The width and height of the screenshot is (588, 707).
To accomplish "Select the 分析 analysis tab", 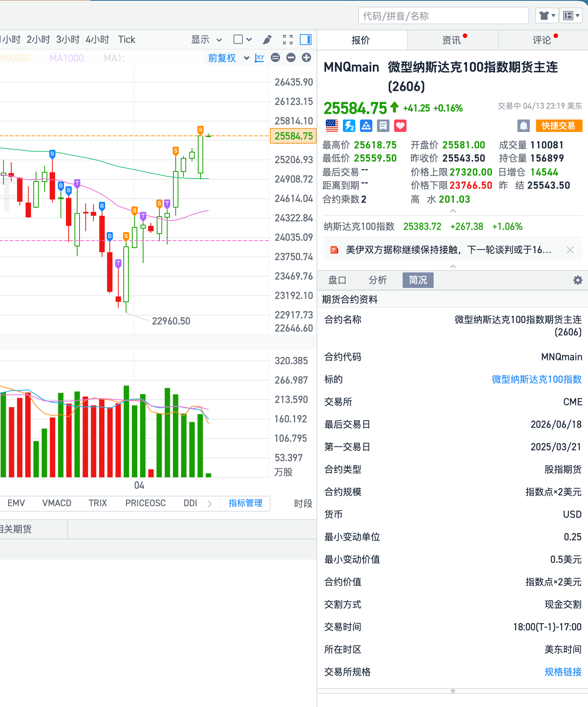I will pos(377,280).
